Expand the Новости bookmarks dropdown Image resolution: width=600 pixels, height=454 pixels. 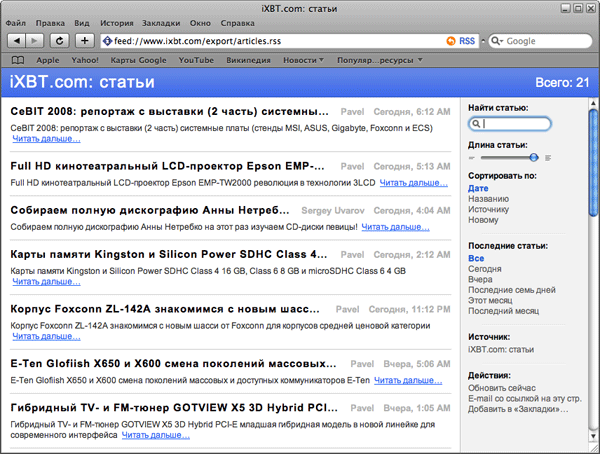click(303, 60)
